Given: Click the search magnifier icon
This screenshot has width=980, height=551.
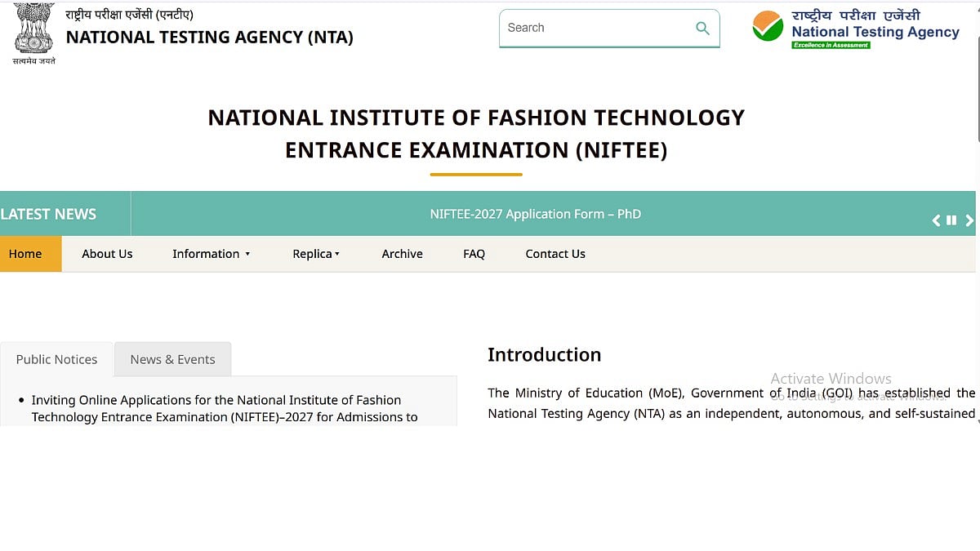Looking at the screenshot, I should click(x=702, y=28).
